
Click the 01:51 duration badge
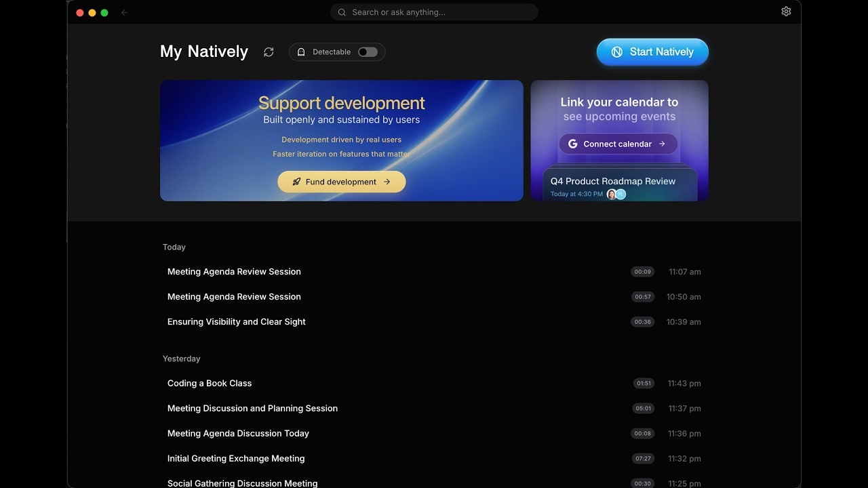[x=644, y=384]
